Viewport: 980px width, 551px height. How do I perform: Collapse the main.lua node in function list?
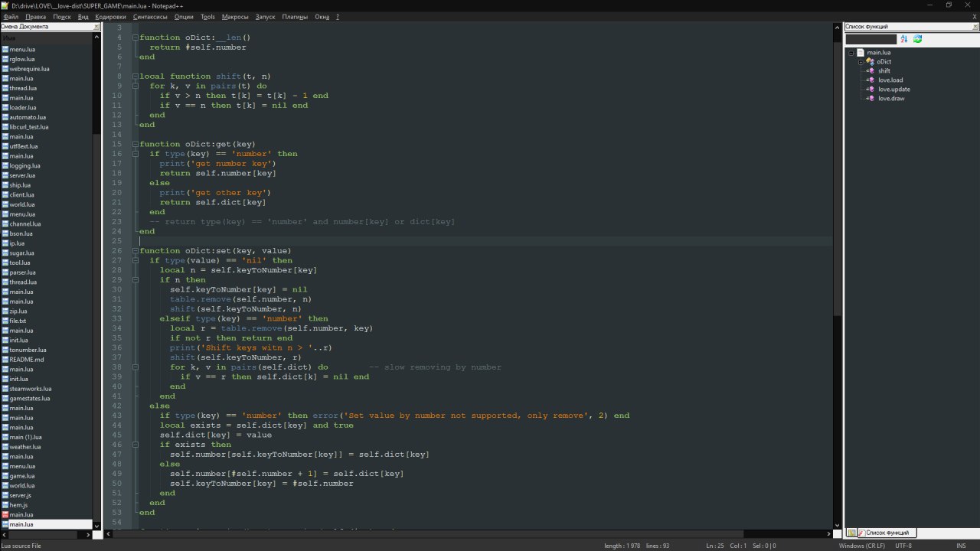(851, 53)
